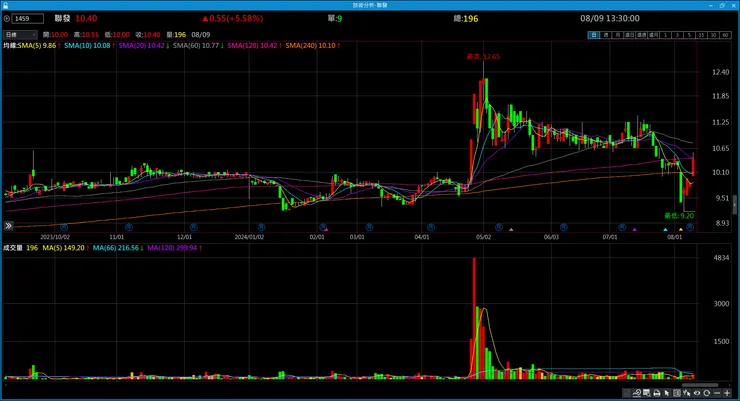The height and width of the screenshot is (401, 740).
Task: Click the red 最高 12.65 high price label
Action: coord(483,57)
